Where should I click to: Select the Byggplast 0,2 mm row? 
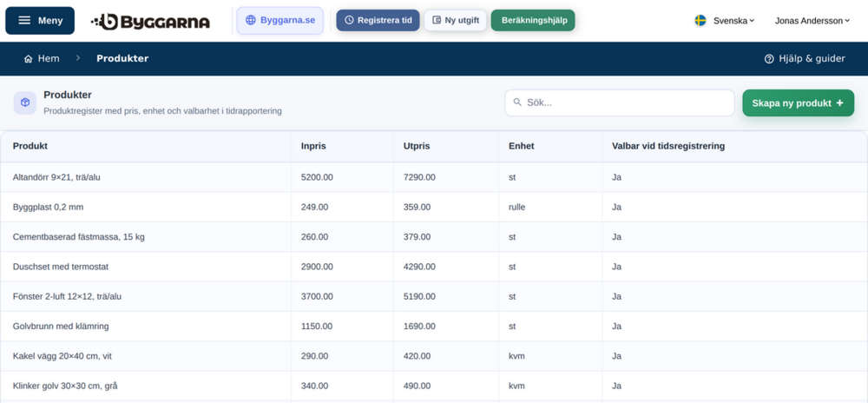(434, 207)
